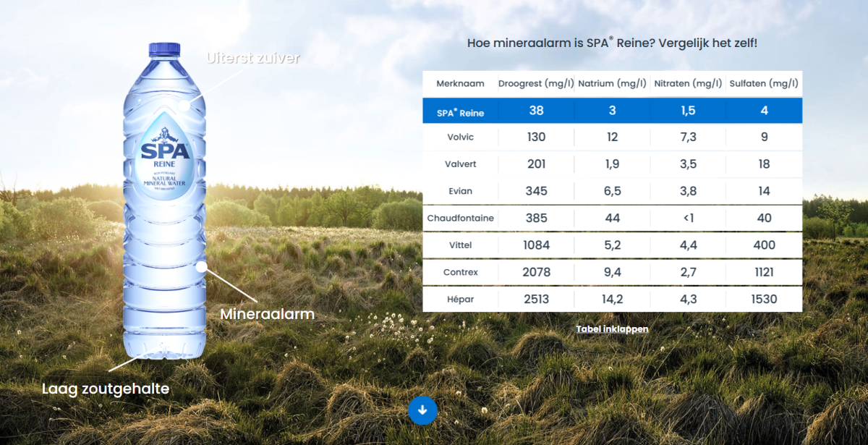The image size is (868, 445).
Task: Click the heading Hoe mineraalarm is SPA Reine
Action: [612, 43]
